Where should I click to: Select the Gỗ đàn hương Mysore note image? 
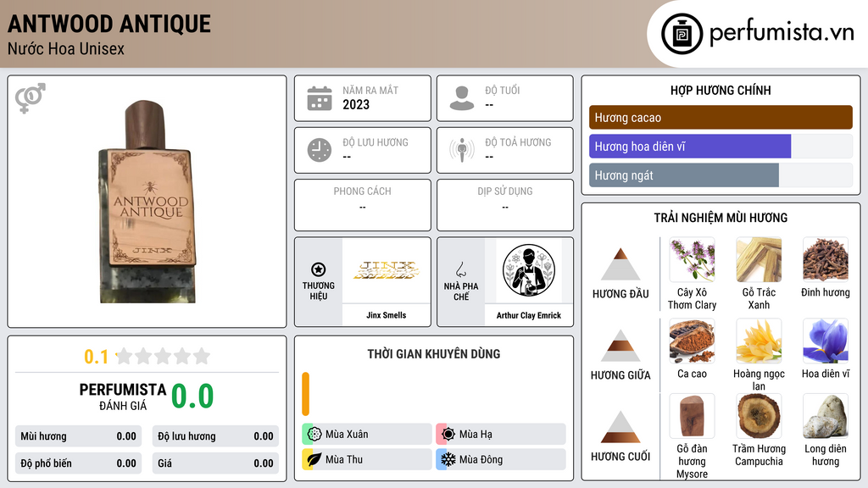692,416
